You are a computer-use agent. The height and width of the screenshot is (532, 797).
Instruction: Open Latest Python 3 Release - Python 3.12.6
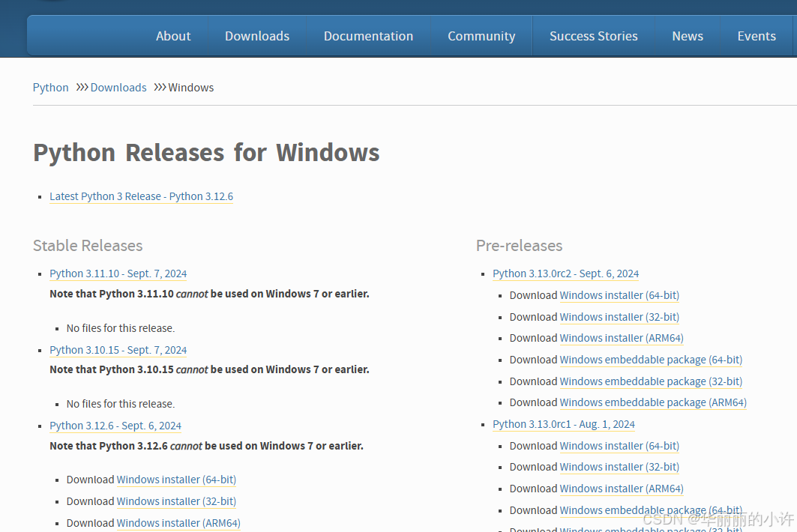pos(141,196)
